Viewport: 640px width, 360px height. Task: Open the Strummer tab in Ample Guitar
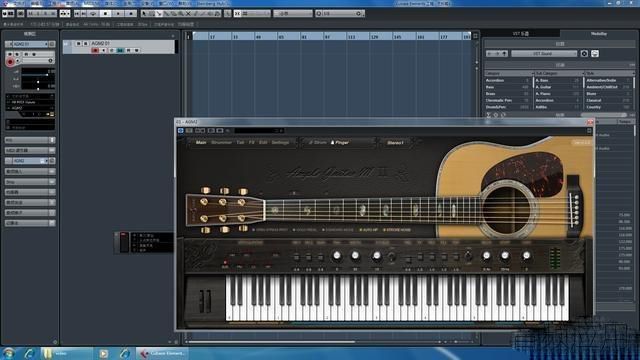coord(222,142)
